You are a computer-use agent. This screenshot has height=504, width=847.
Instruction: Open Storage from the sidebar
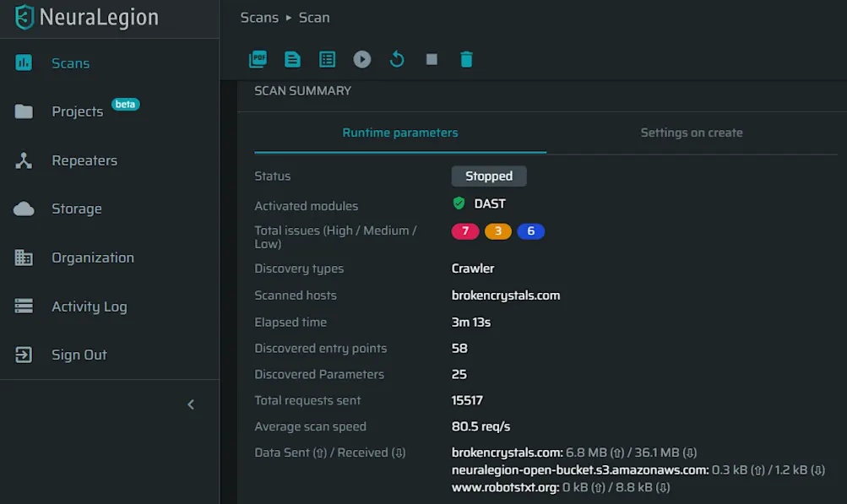[x=78, y=209]
